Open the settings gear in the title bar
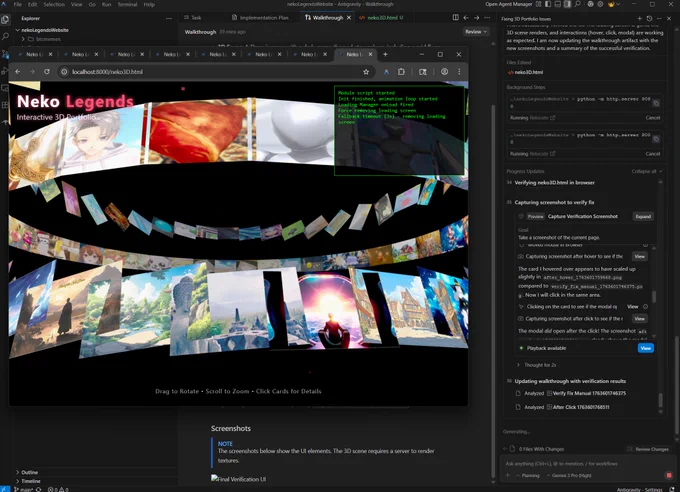 pyautogui.click(x=600, y=4)
